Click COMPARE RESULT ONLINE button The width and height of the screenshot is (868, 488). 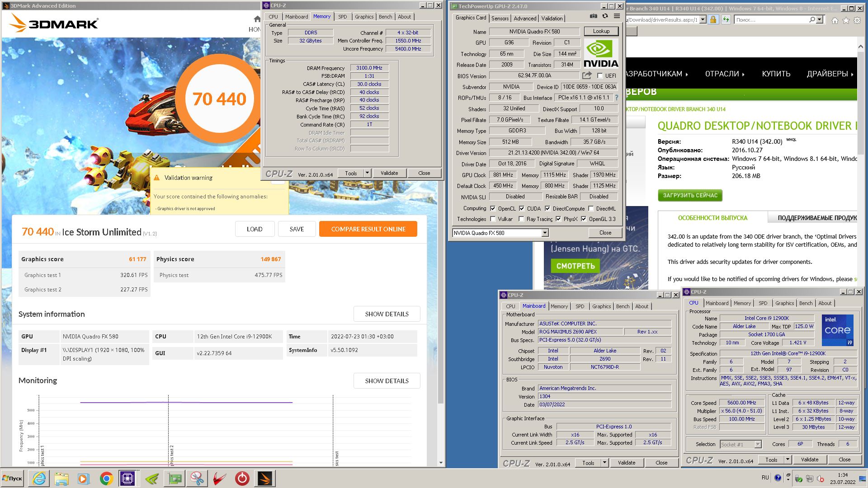click(368, 229)
